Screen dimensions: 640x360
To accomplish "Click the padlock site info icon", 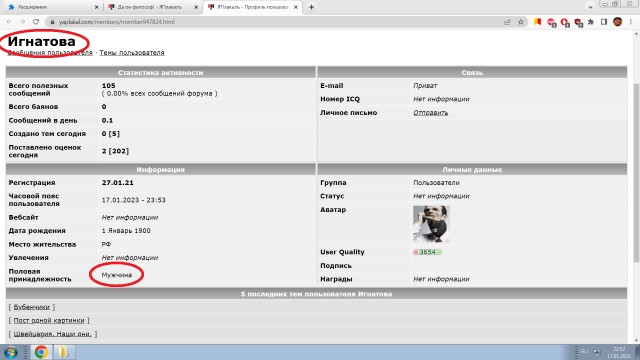I will (x=52, y=22).
